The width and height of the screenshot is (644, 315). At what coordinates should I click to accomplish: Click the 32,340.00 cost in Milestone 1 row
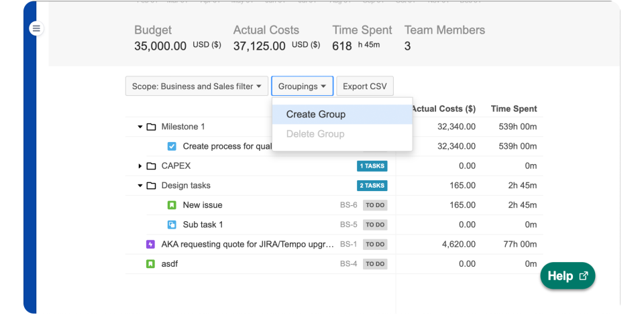(457, 127)
